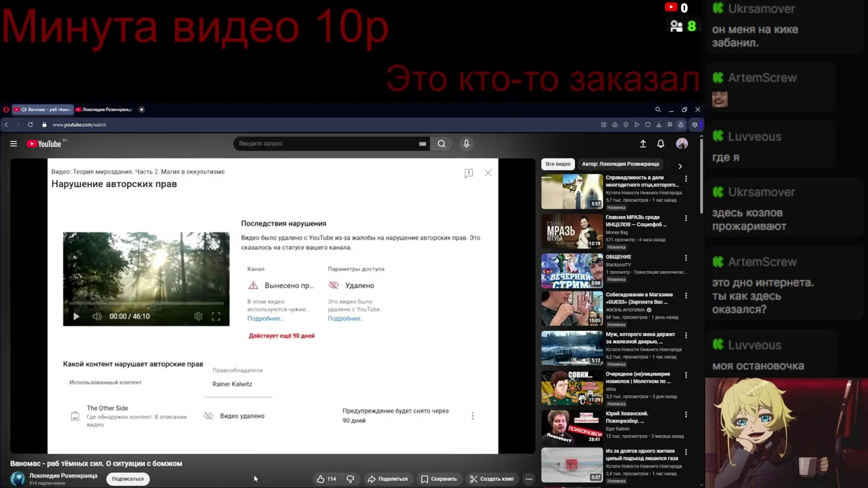Start voice search with microphone icon
This screenshot has height=488, width=868.
coord(466,144)
